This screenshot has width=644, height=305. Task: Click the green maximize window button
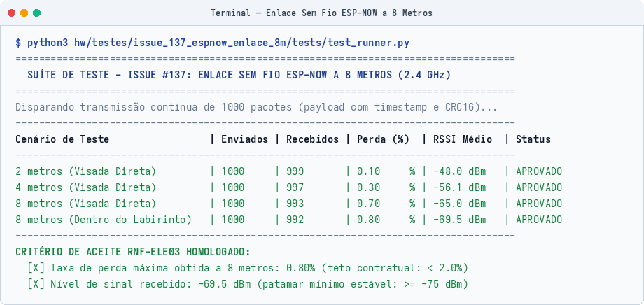36,13
